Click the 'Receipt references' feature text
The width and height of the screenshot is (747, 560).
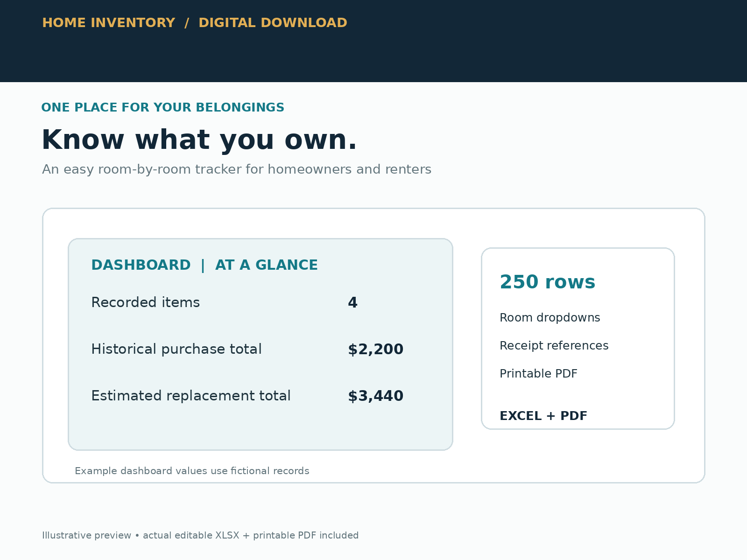[x=554, y=346]
